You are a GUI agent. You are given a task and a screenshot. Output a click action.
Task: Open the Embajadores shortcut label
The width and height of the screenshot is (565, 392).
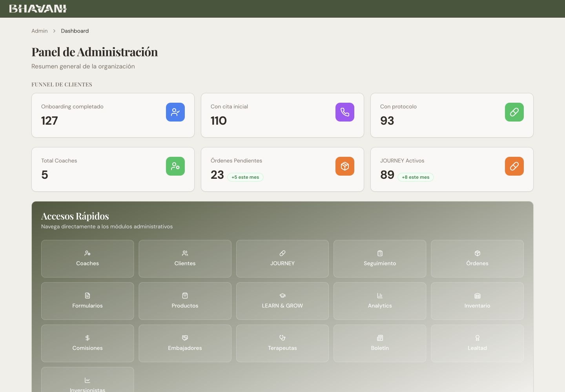click(x=185, y=348)
